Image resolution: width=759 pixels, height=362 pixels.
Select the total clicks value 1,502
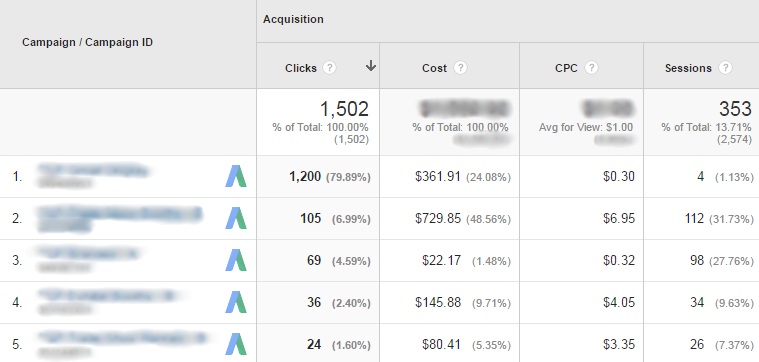coord(344,109)
